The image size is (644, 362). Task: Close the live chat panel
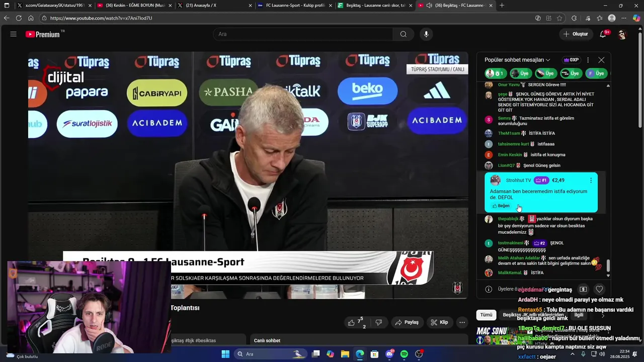click(601, 60)
